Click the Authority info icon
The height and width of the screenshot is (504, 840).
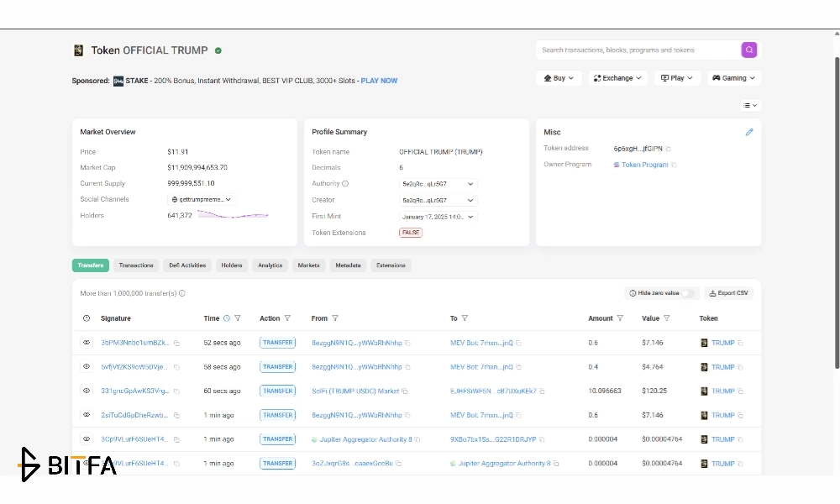[x=345, y=184]
